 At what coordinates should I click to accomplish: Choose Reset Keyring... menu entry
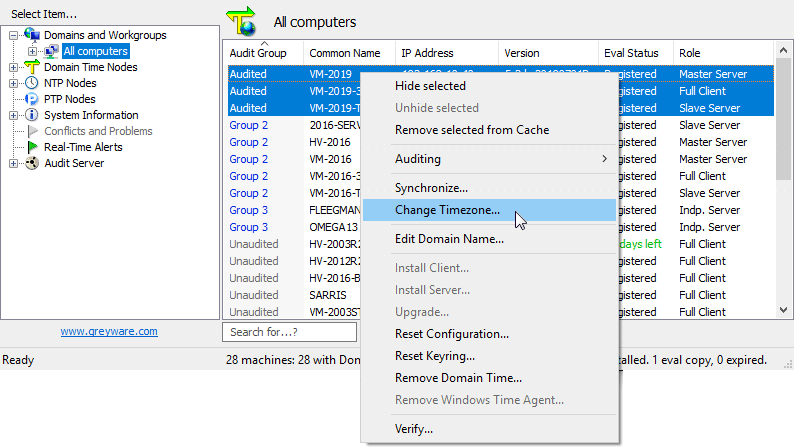(489, 356)
